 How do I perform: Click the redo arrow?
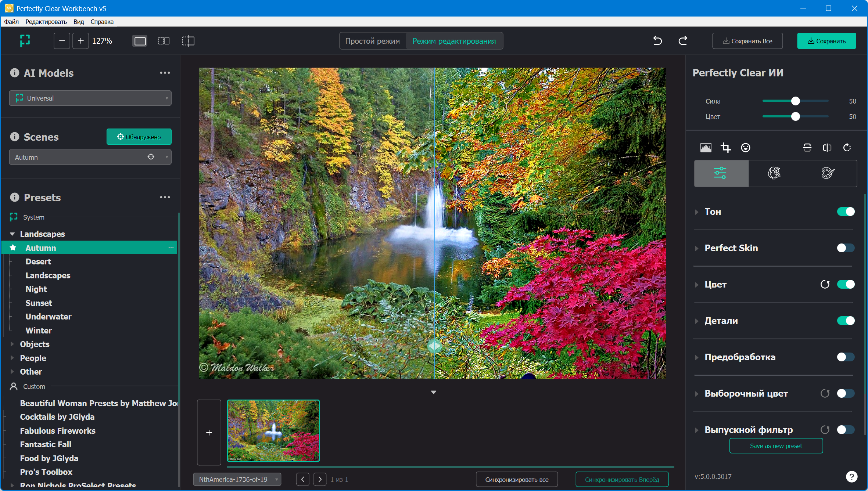point(683,41)
